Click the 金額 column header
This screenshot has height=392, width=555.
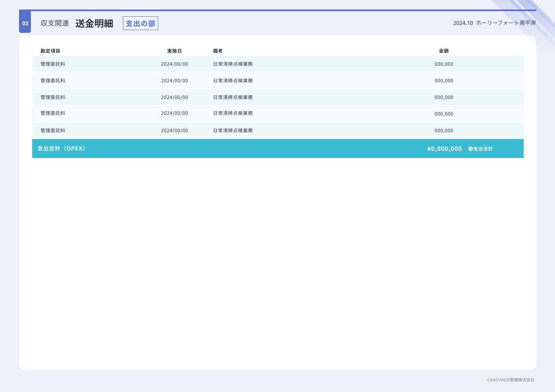(444, 51)
